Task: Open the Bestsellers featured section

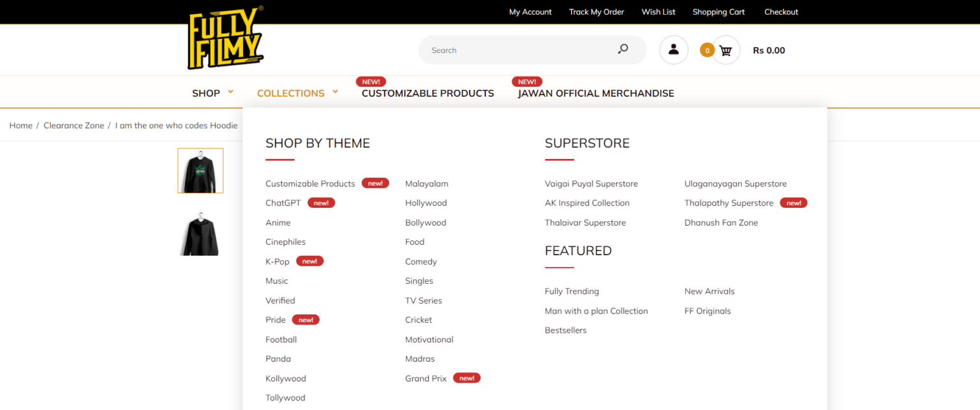Action: tap(565, 330)
